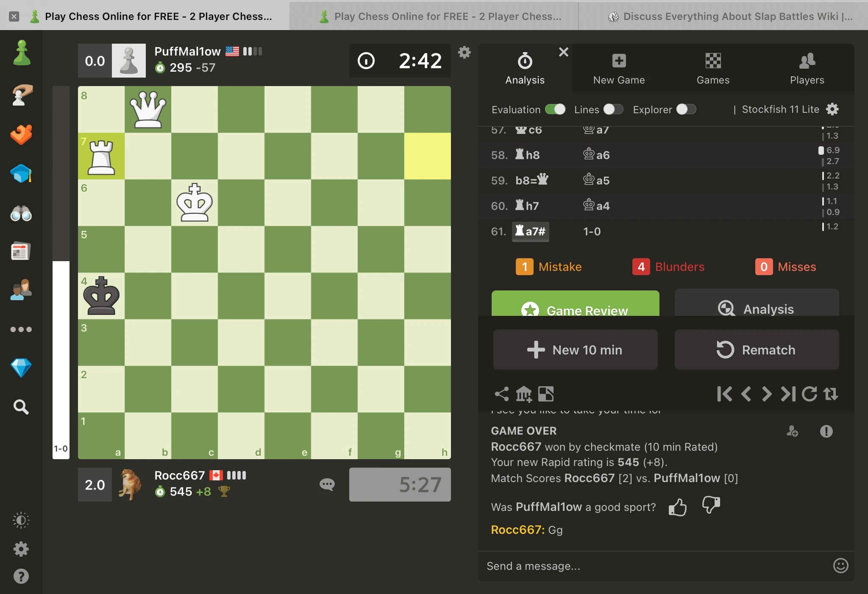Open board settings gear beside clock

click(x=465, y=52)
